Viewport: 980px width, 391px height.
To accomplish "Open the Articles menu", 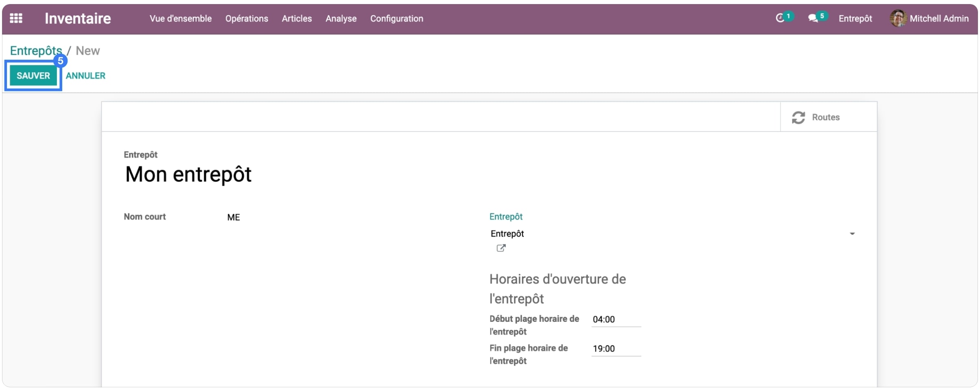I will (x=297, y=18).
